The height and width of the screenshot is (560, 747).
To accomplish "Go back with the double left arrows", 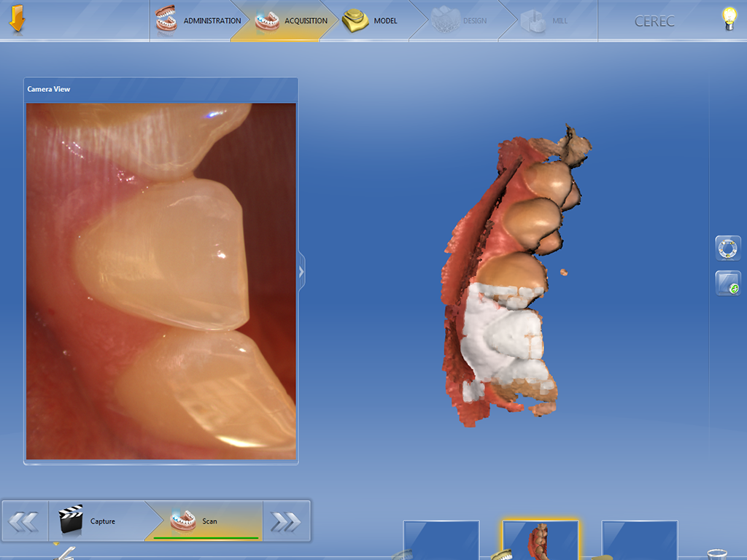I will [x=24, y=521].
